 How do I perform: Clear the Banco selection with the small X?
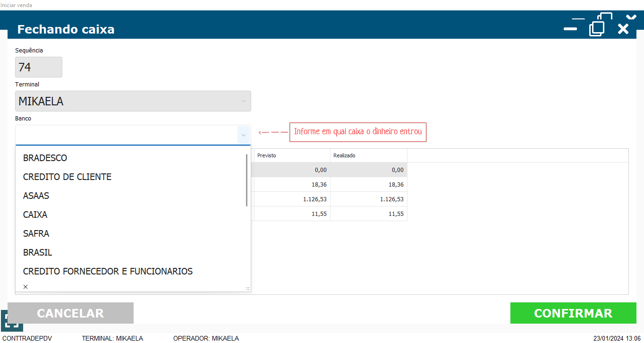point(25,287)
